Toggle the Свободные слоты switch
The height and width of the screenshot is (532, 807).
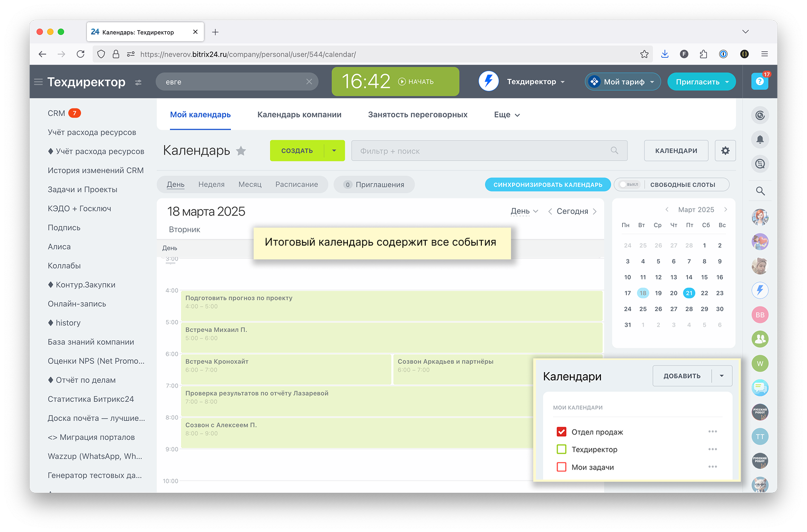tap(630, 185)
